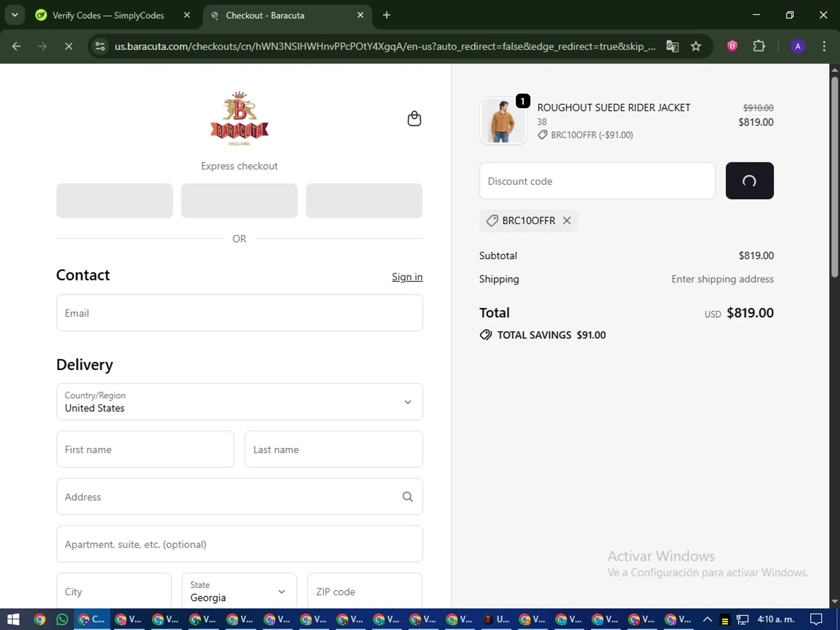Viewport: 840px width, 630px height.
Task: Open the Country/Region dropdown
Action: click(x=239, y=402)
